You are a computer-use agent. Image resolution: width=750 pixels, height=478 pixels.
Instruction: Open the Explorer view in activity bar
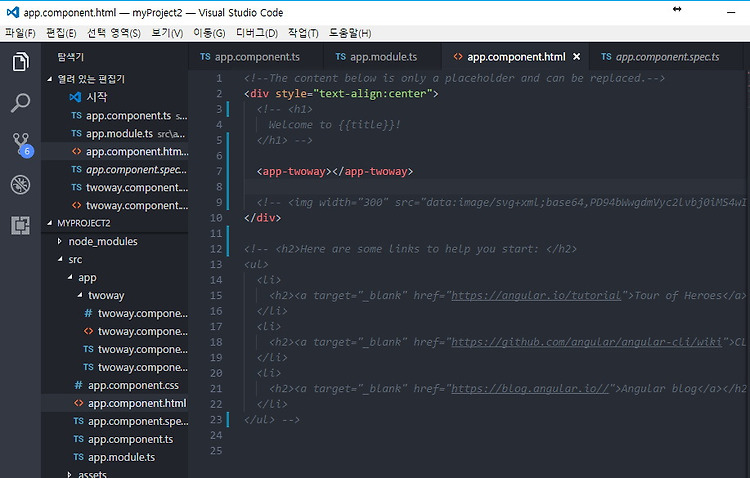coord(21,62)
